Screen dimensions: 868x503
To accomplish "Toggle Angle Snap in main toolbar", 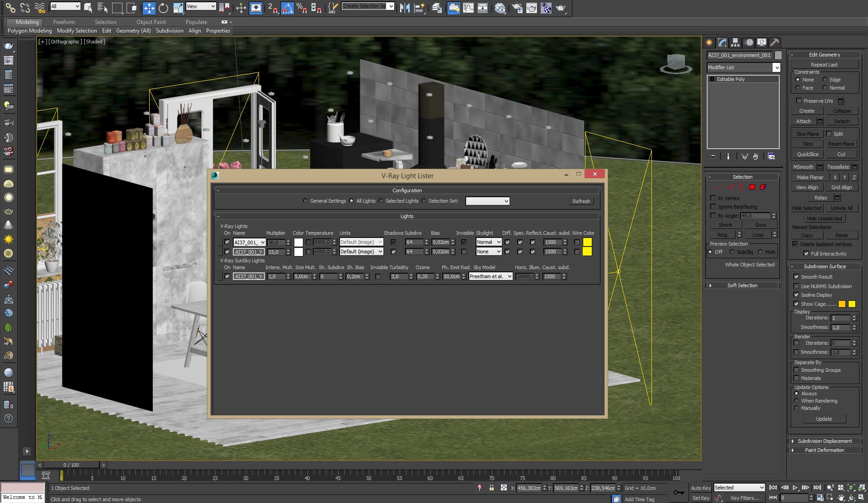I will pyautogui.click(x=287, y=8).
